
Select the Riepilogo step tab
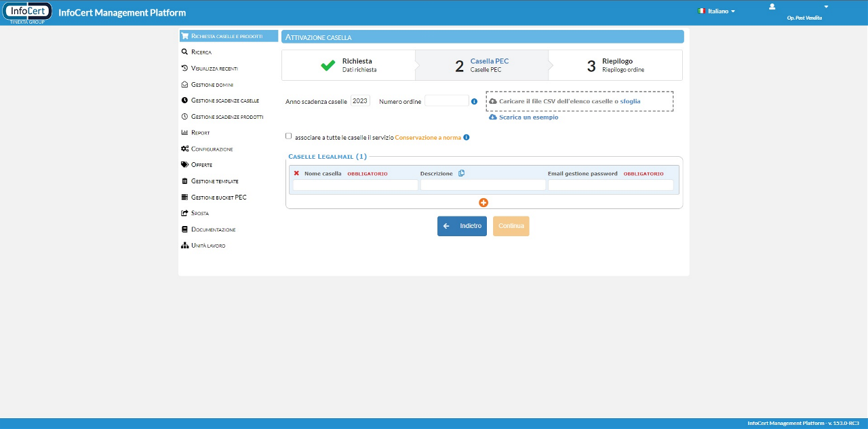pos(615,65)
